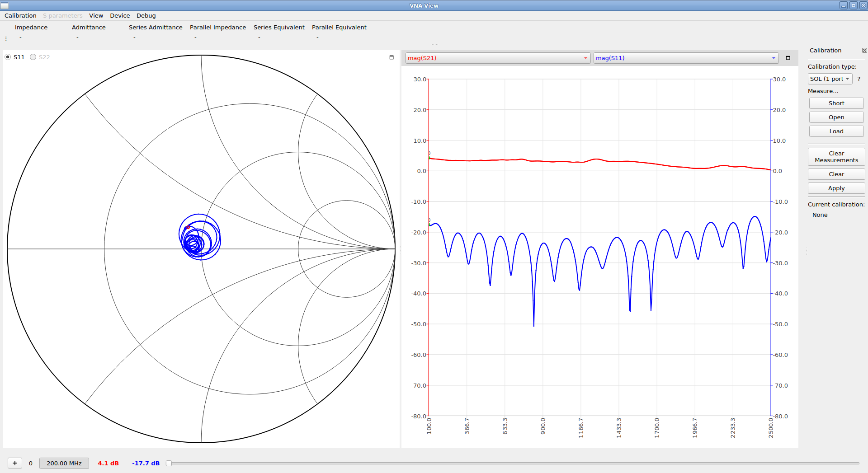Viewport: 868px width, 473px height.
Task: Click the None calibration status text
Action: point(820,215)
